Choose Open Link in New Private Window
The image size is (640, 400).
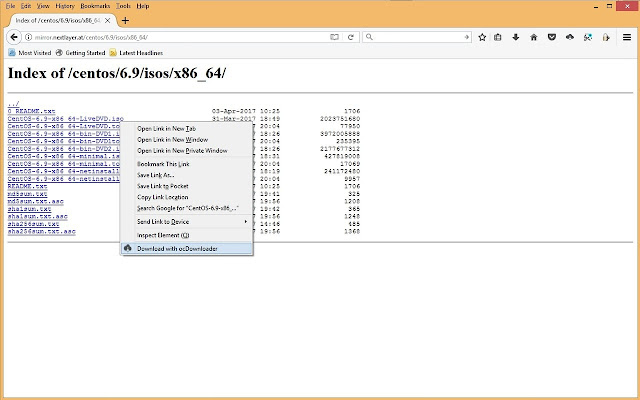pyautogui.click(x=187, y=151)
